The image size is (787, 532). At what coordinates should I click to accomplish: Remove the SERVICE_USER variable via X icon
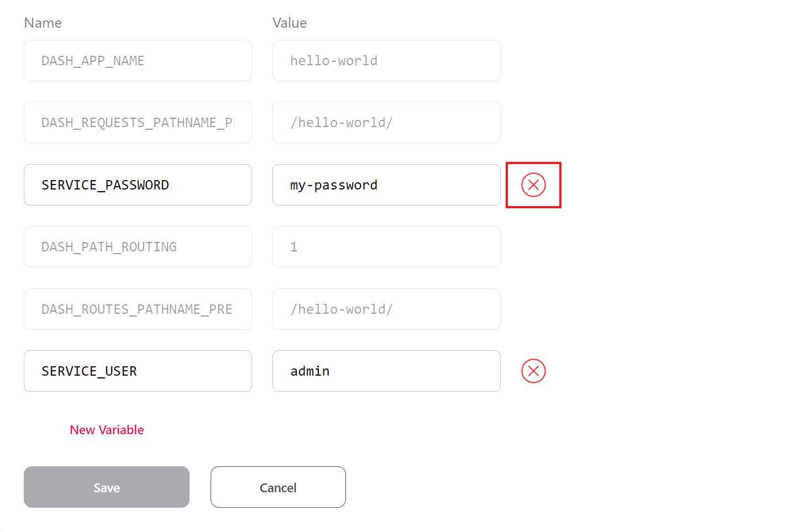tap(533, 371)
